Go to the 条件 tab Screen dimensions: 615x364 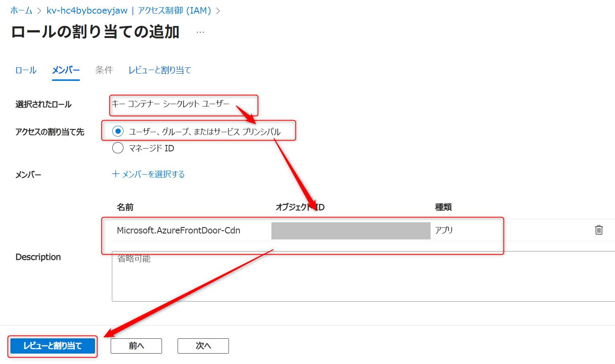[x=104, y=70]
